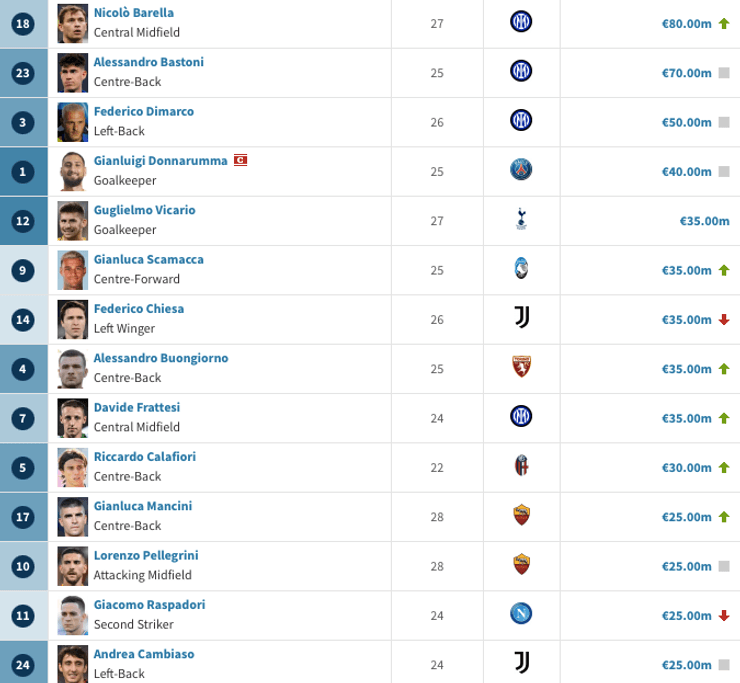Open the Bologna club logo
This screenshot has height=683, width=740.
(521, 466)
